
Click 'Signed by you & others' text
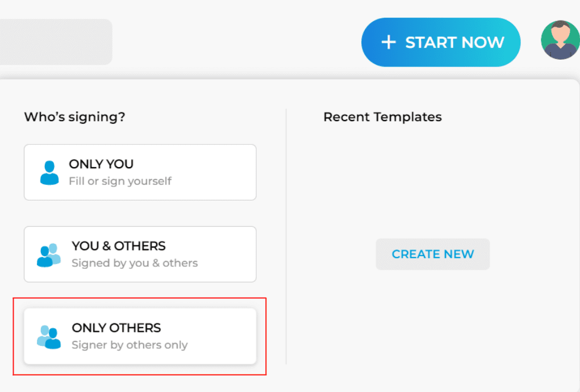(135, 263)
